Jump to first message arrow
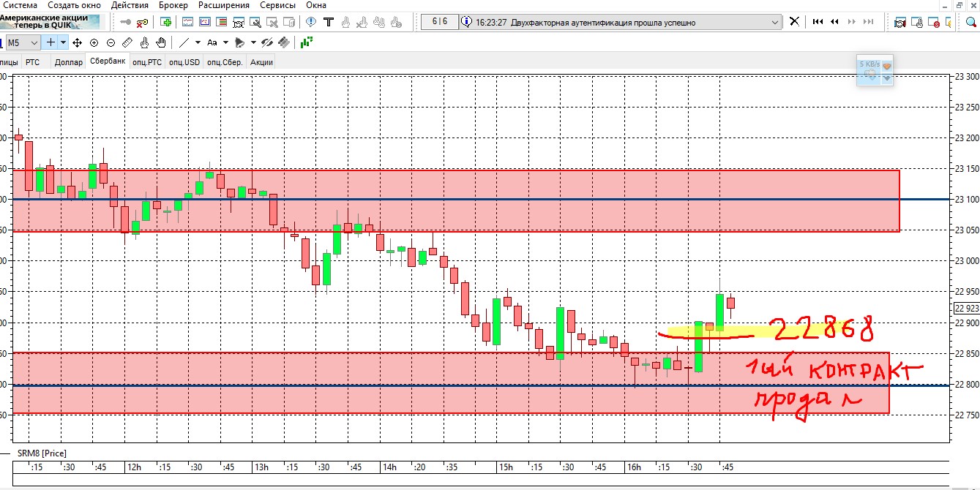This screenshot has width=980, height=490. (x=818, y=21)
